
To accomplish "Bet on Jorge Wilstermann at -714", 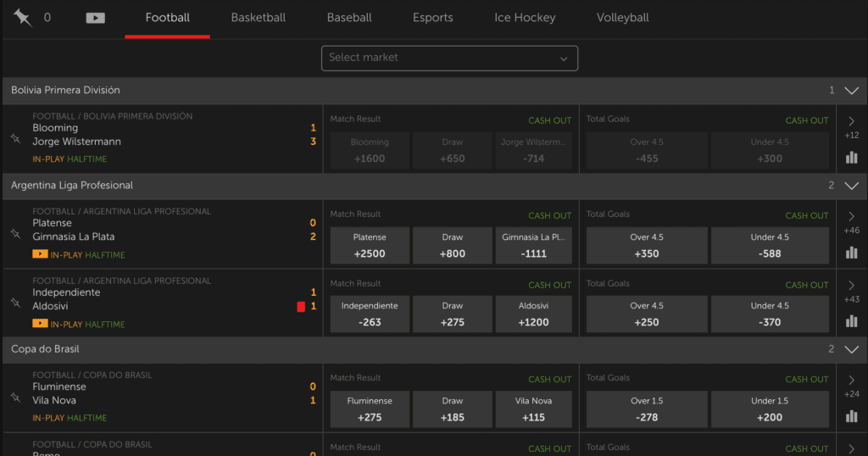I will (534, 151).
